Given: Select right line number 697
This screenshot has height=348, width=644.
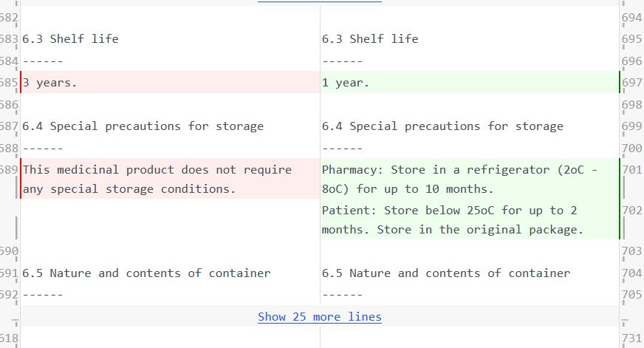Looking at the screenshot, I should [633, 83].
